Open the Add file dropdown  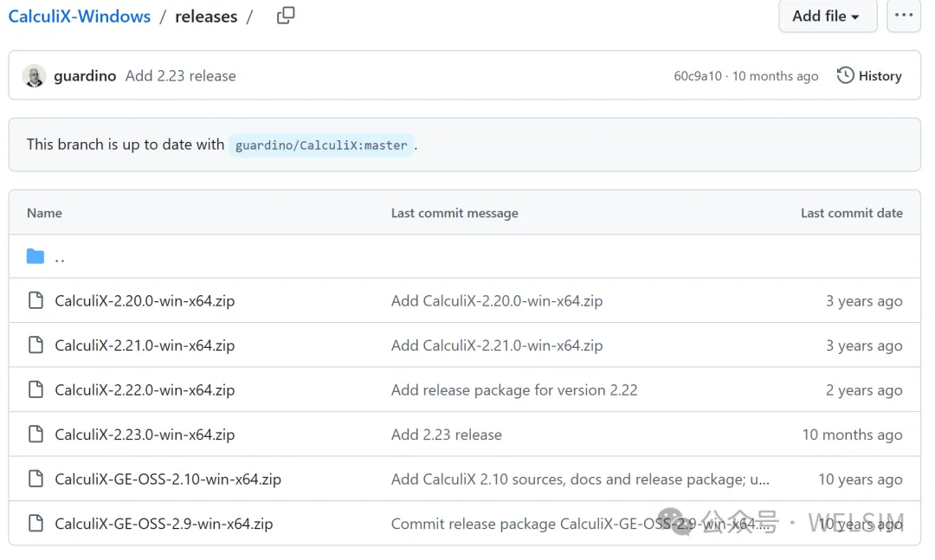click(827, 16)
